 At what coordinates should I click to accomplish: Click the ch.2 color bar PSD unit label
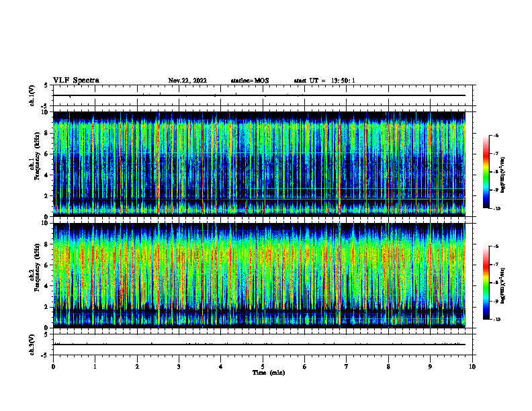point(503,286)
